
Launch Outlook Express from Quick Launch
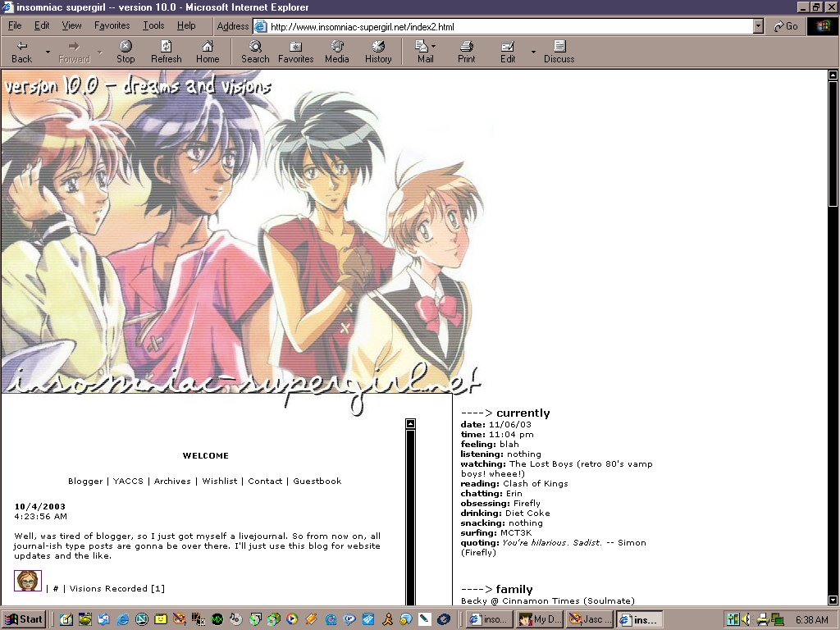(104, 619)
